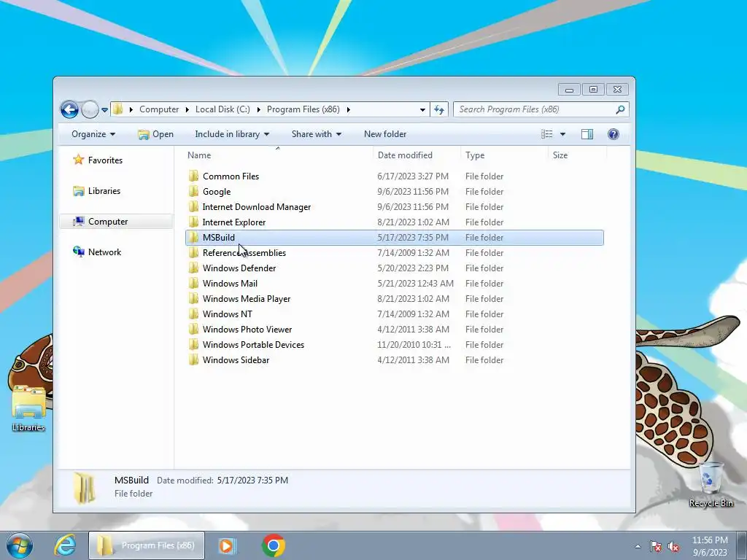Screen dimensions: 747x560
Task: Go back with the Back arrow button
Action: tap(69, 109)
